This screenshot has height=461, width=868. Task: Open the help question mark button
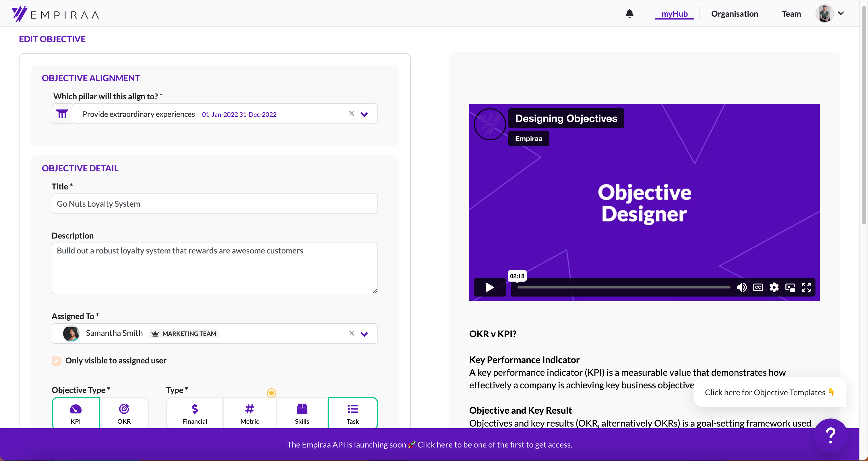pyautogui.click(x=830, y=435)
